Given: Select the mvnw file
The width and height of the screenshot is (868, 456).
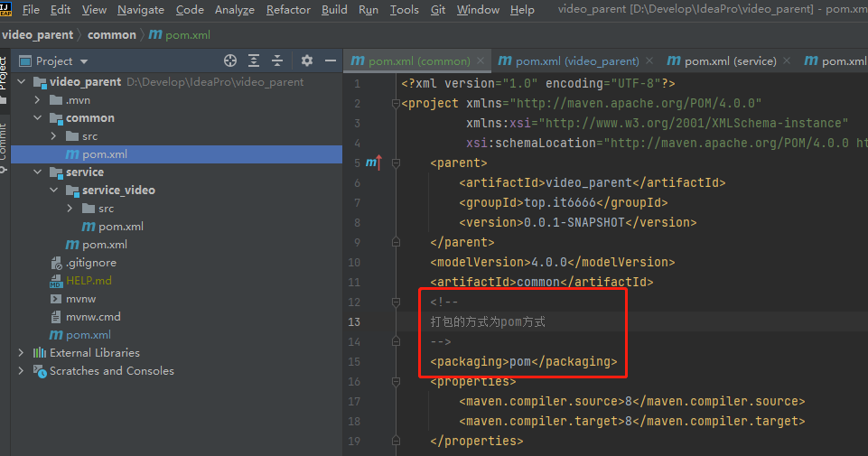Looking at the screenshot, I should click(x=72, y=299).
